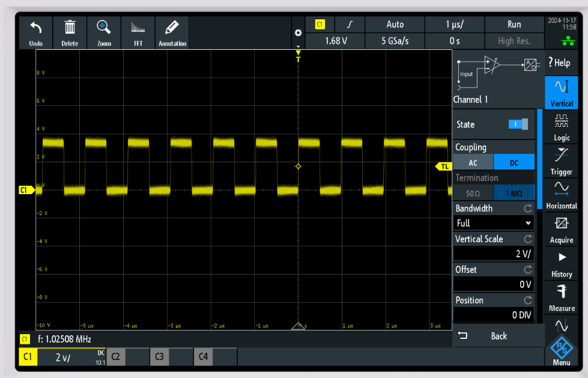Click the Delete trash icon
Image resolution: width=588 pixels, height=378 pixels.
pyautogui.click(x=70, y=32)
